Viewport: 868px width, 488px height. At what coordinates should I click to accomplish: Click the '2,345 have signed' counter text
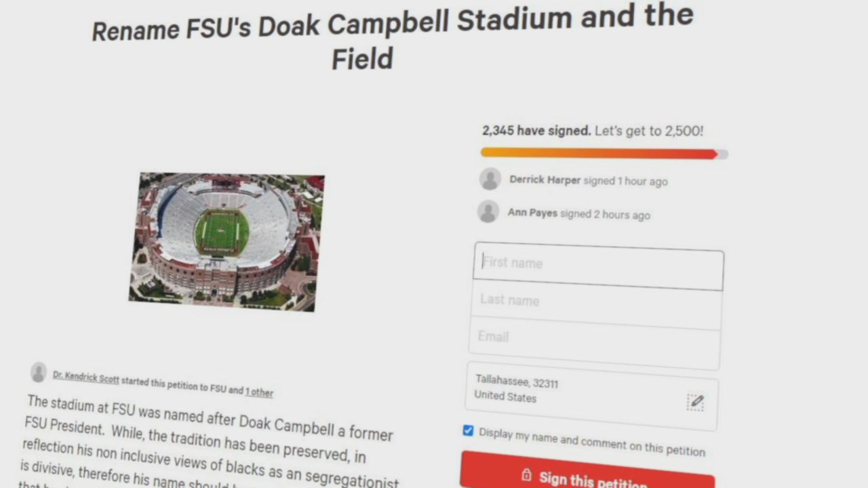[x=536, y=131]
